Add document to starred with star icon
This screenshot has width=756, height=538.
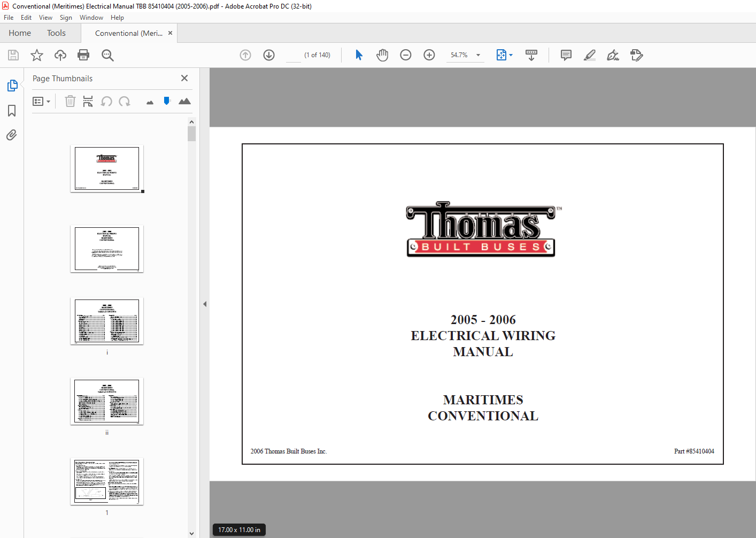(37, 55)
